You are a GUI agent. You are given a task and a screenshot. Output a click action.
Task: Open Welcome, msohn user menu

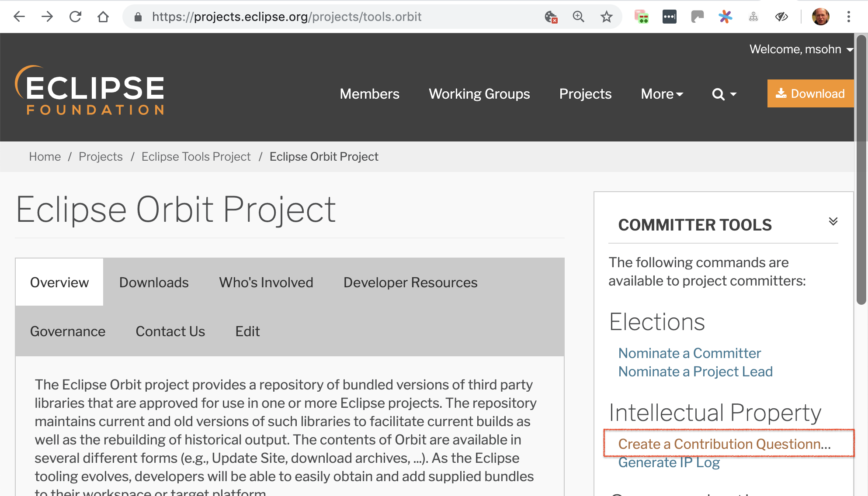tap(801, 49)
